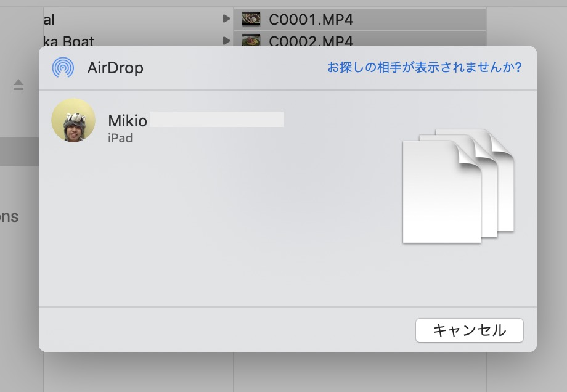Click C0001.MP4 video thumbnail icon
567x392 pixels.
tap(251, 19)
